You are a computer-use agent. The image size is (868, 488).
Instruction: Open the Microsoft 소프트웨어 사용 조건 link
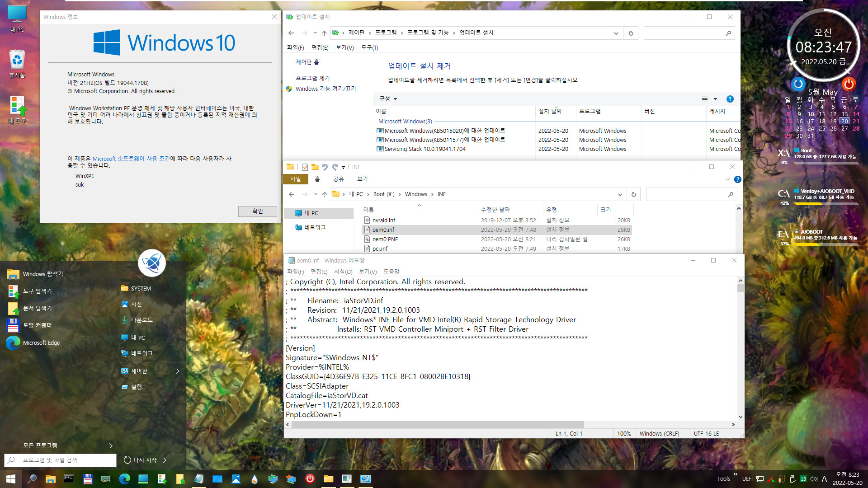point(131,159)
